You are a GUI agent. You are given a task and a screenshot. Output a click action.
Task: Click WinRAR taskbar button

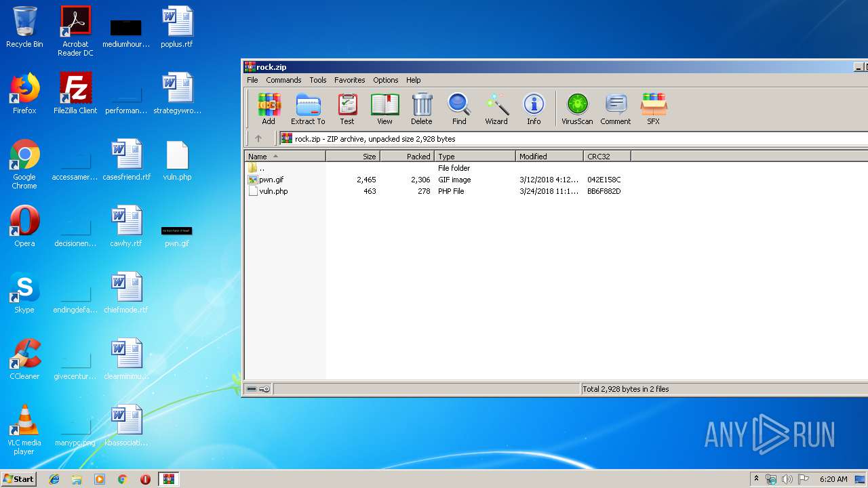168,479
